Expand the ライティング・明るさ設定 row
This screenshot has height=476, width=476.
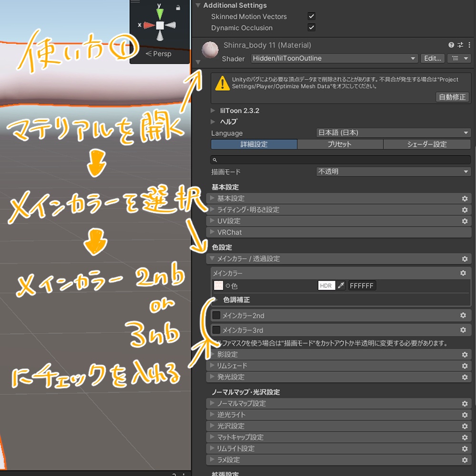(339, 210)
